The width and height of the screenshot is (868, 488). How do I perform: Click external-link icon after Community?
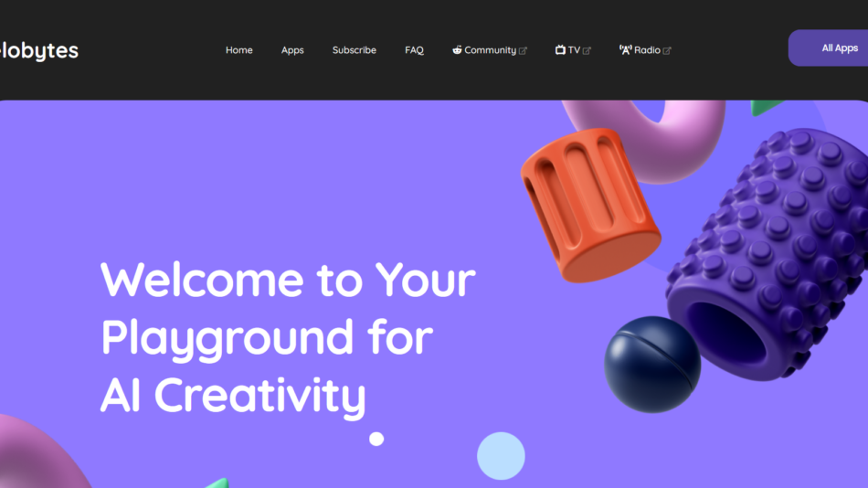[523, 51]
